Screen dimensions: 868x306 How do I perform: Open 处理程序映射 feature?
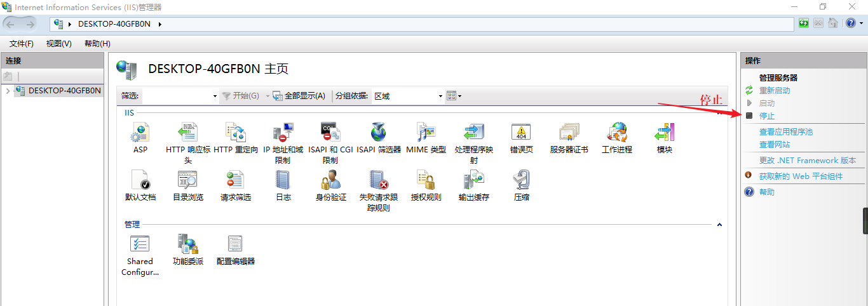click(x=473, y=133)
